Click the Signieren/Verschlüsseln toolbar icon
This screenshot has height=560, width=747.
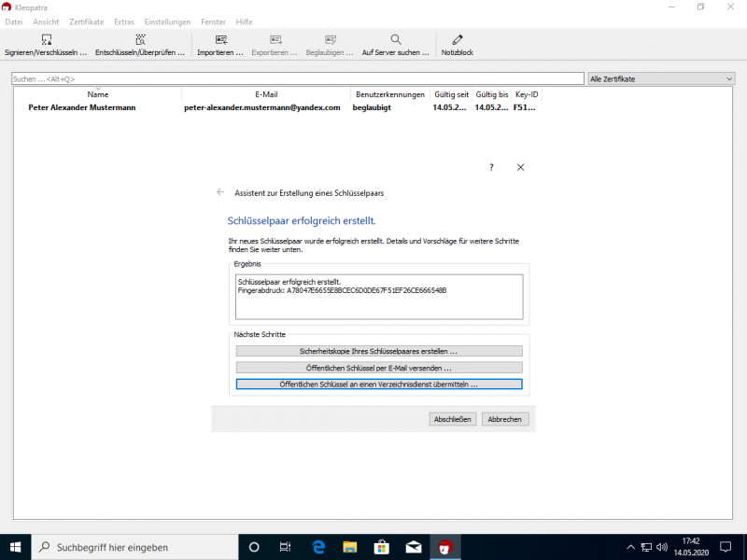click(x=46, y=40)
